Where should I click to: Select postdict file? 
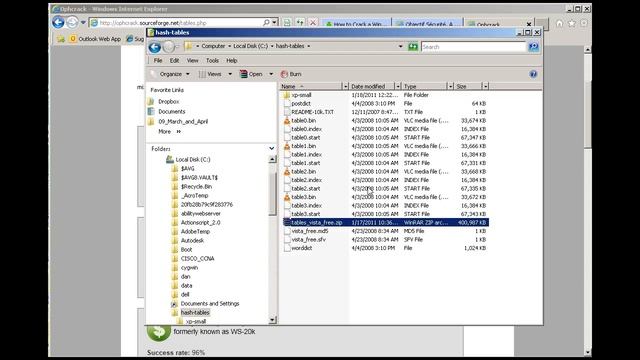(301, 104)
